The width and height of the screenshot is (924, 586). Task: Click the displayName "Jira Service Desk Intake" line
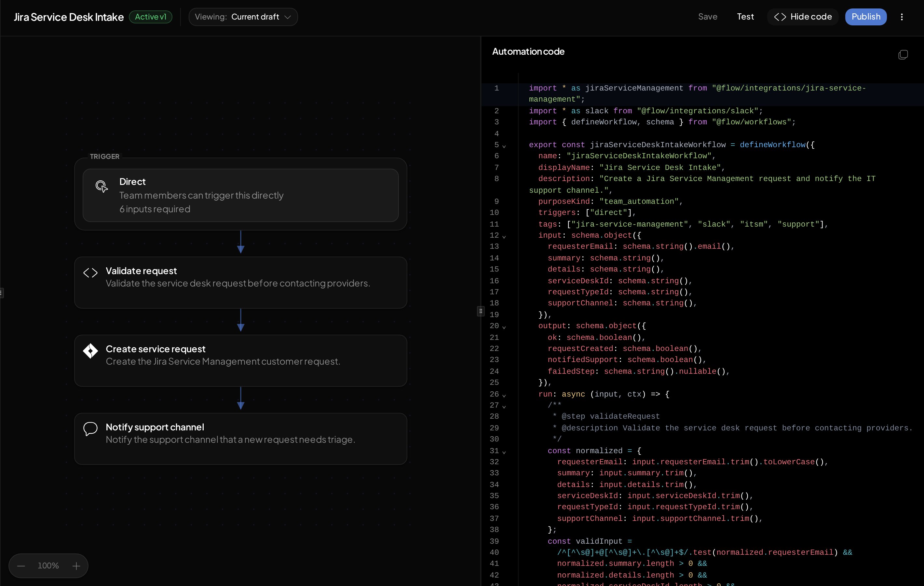[632, 167]
